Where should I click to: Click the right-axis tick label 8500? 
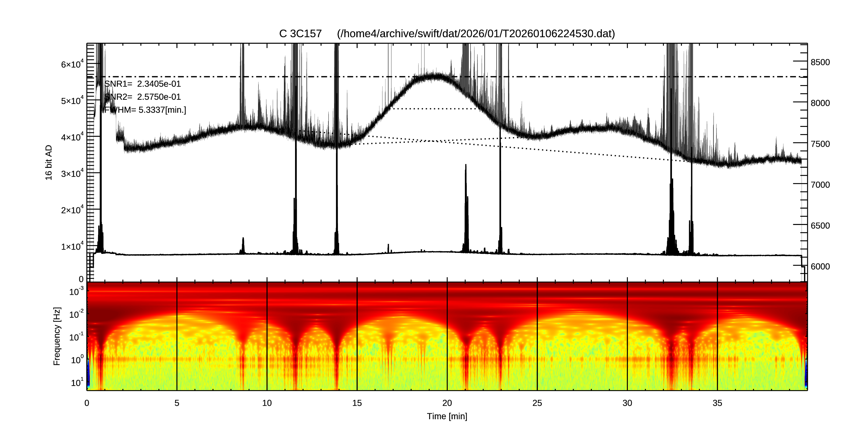click(x=820, y=62)
